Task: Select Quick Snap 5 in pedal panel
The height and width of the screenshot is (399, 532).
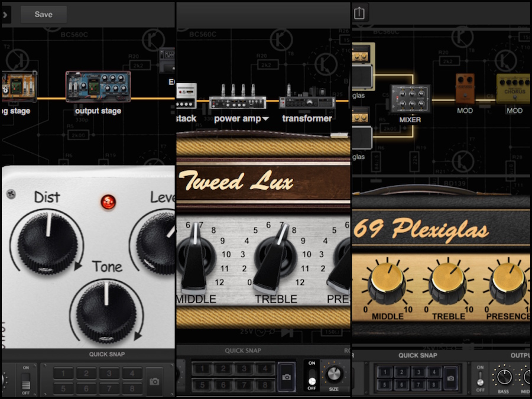Action: point(63,388)
